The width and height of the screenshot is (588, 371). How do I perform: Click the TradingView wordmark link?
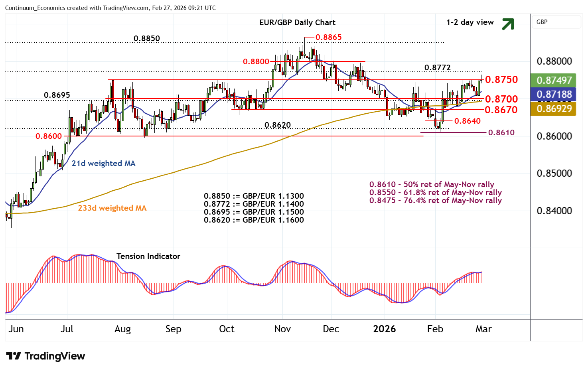(x=55, y=356)
